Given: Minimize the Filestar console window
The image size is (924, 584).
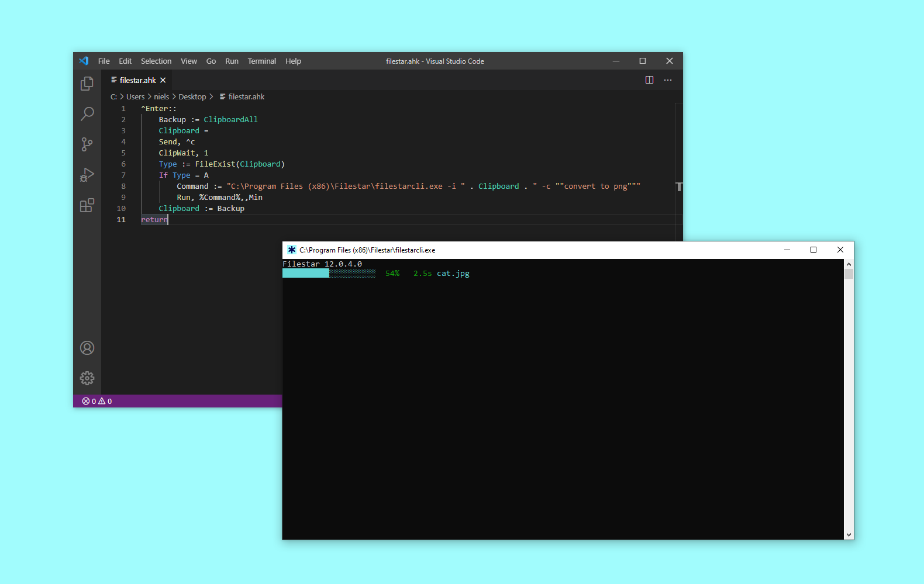Looking at the screenshot, I should (x=787, y=250).
